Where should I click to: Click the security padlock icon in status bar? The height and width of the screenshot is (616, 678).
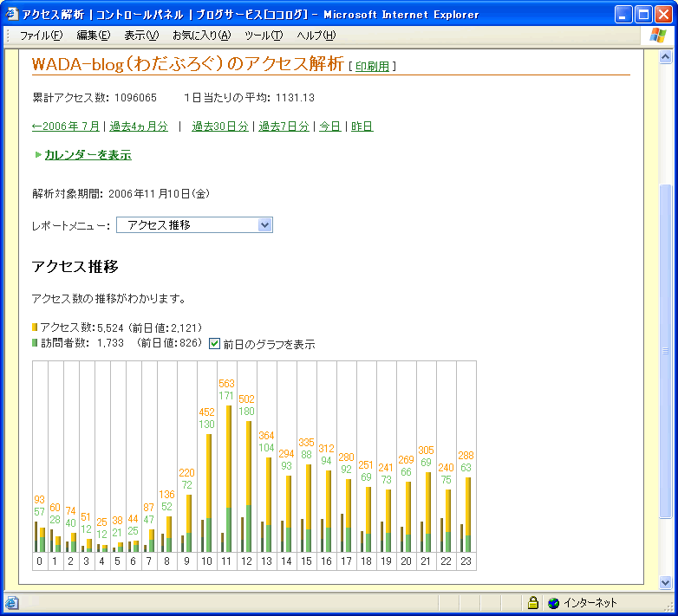click(533, 603)
